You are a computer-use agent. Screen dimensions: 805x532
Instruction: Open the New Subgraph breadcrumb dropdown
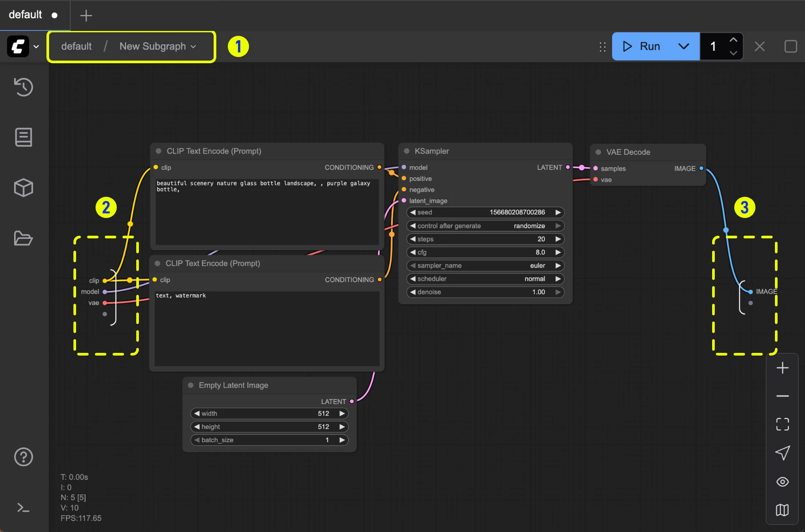click(193, 46)
